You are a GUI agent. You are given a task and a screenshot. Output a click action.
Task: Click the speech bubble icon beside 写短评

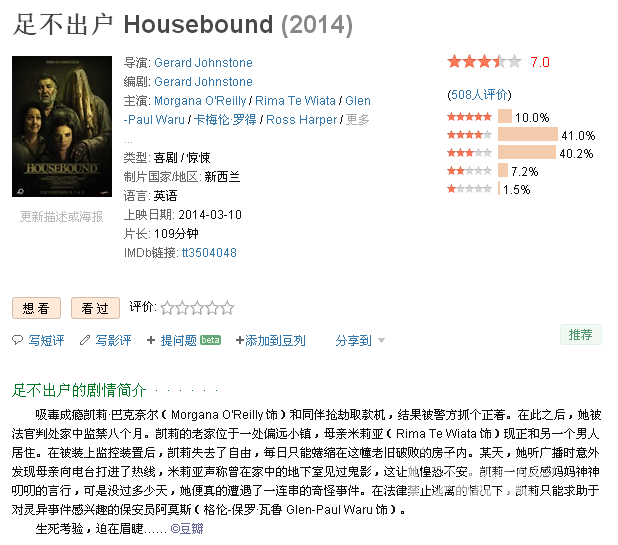(x=17, y=340)
